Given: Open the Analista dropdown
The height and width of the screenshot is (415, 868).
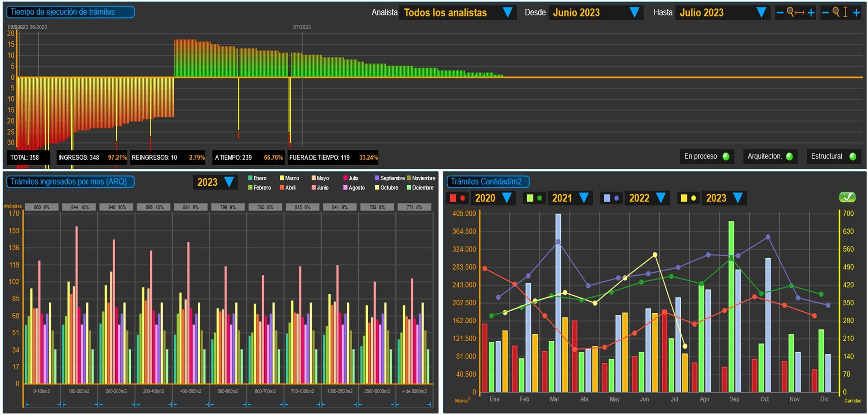Looking at the screenshot, I should coord(458,13).
